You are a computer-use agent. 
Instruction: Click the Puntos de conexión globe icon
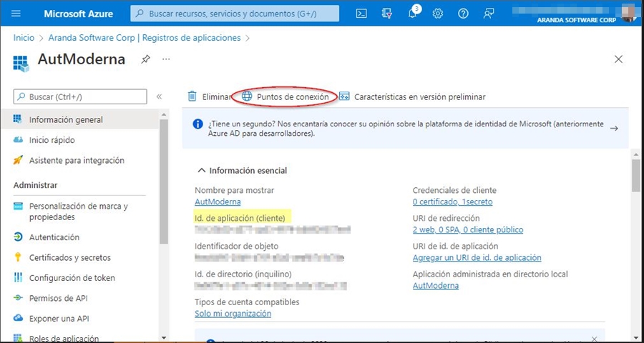click(247, 96)
